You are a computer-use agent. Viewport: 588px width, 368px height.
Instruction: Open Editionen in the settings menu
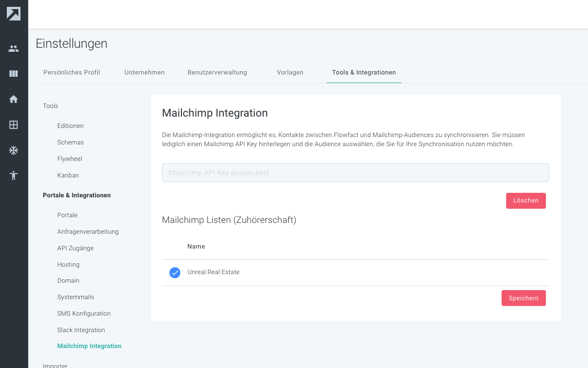[71, 126]
